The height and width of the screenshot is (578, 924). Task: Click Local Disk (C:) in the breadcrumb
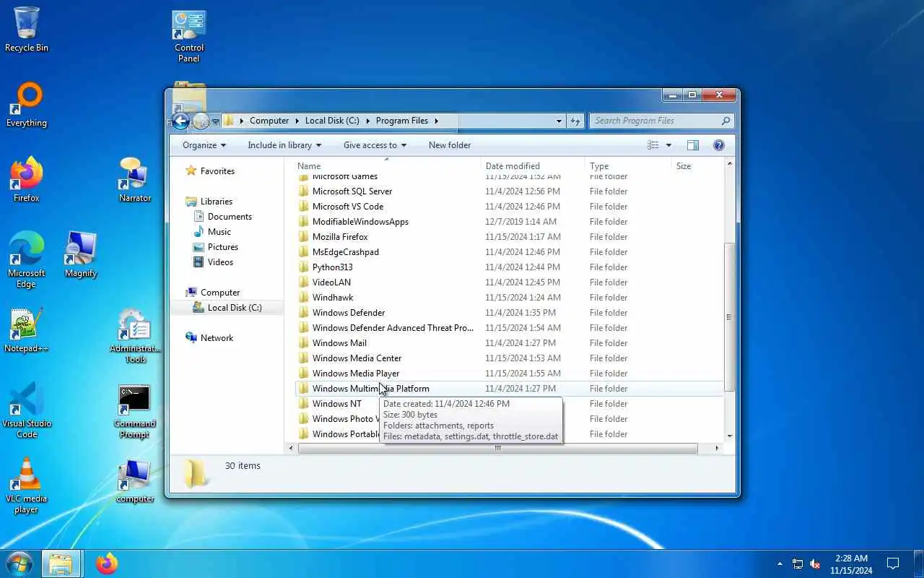pos(332,121)
